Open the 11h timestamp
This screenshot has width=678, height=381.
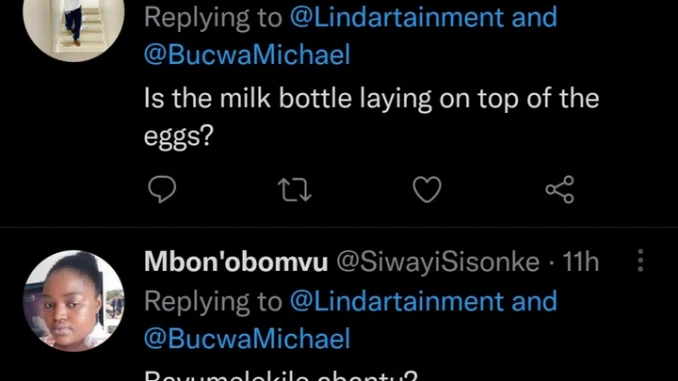[x=581, y=262]
